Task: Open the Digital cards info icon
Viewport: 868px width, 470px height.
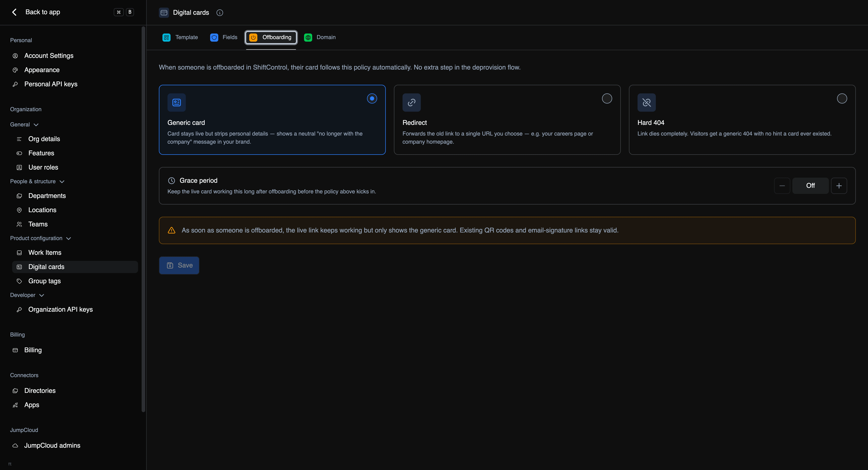Action: 220,13
